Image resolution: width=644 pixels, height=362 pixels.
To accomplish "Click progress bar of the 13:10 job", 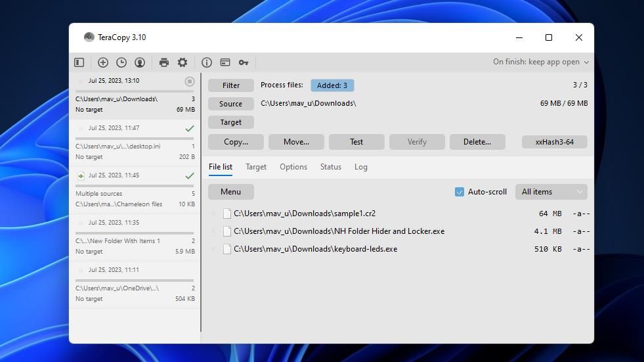I will click(x=135, y=91).
